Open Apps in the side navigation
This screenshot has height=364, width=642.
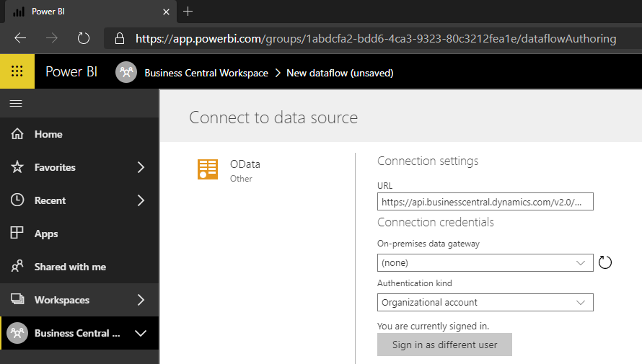coord(79,234)
